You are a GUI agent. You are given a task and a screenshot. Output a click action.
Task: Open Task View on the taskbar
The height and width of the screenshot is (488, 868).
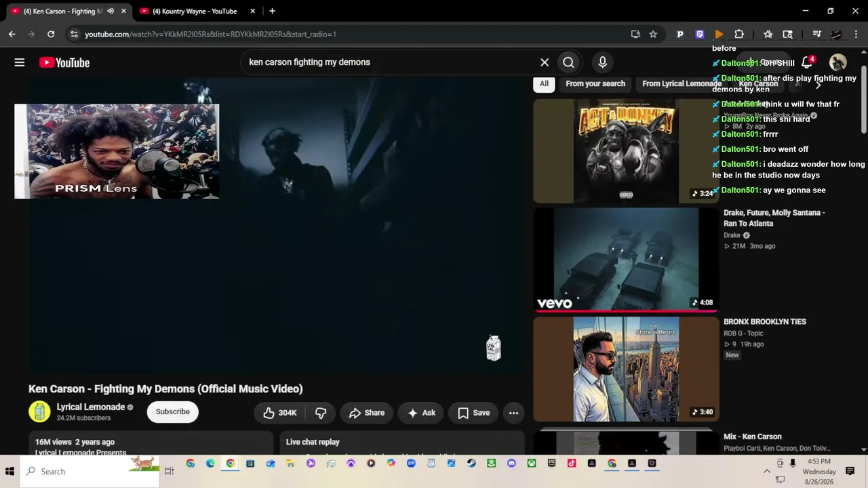pyautogui.click(x=169, y=471)
